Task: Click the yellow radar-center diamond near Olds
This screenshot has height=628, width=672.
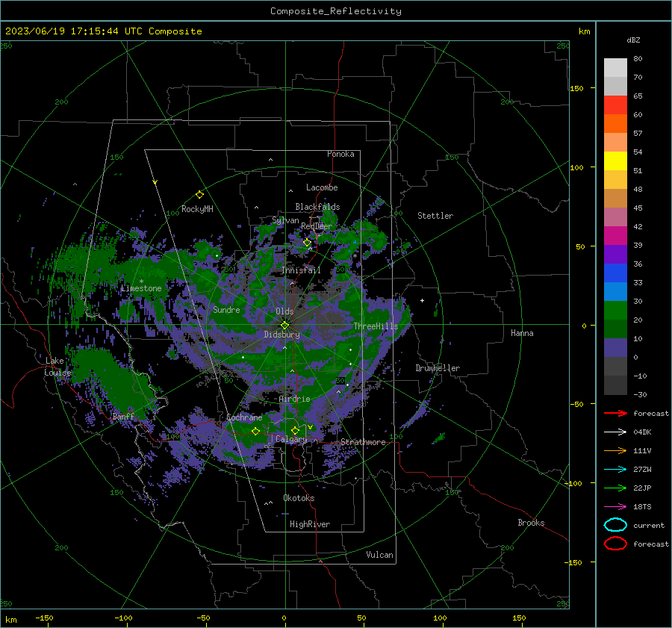Action: click(284, 326)
